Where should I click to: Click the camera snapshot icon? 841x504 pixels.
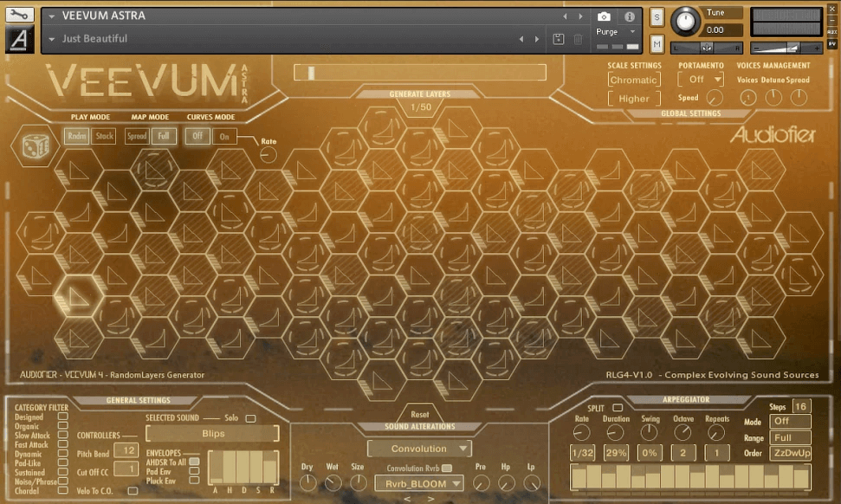604,16
